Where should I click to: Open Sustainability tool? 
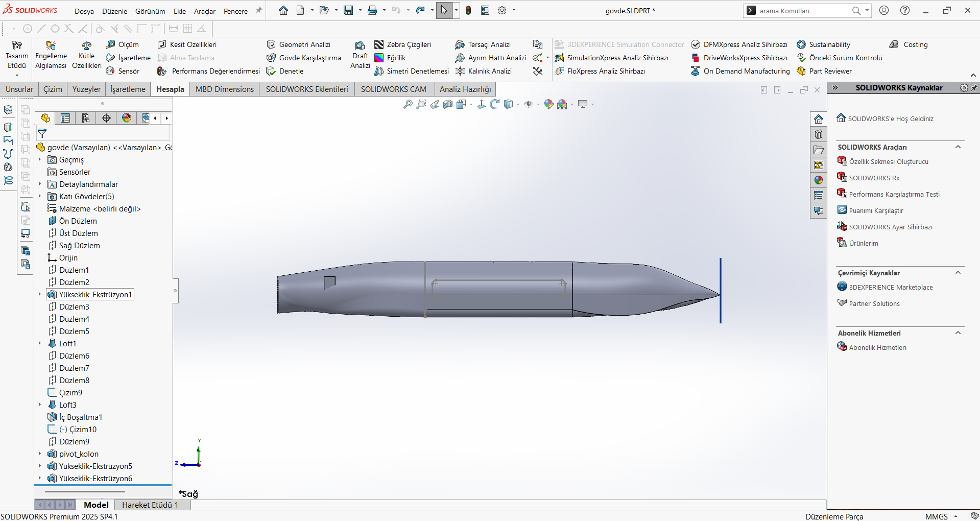tap(824, 44)
